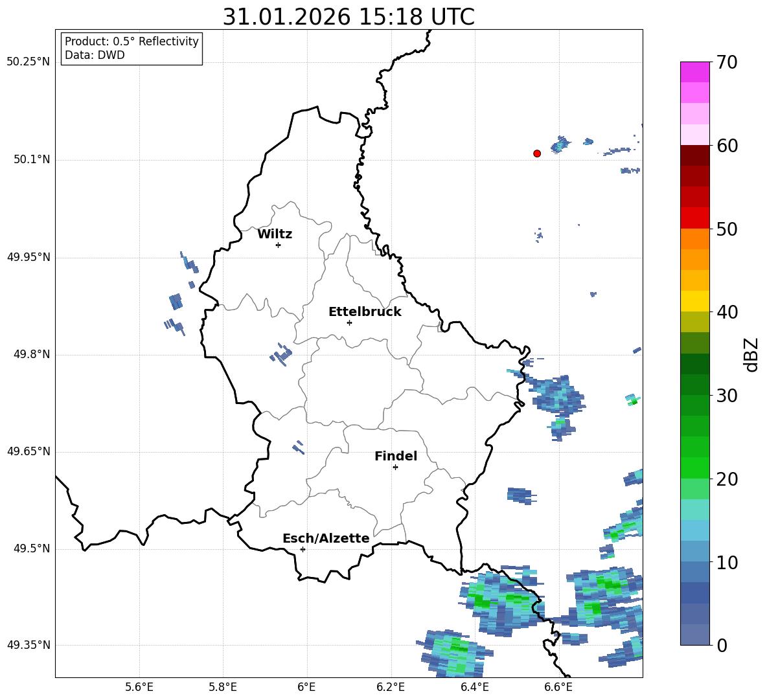Click the 5.6°E longitude label

139,687
